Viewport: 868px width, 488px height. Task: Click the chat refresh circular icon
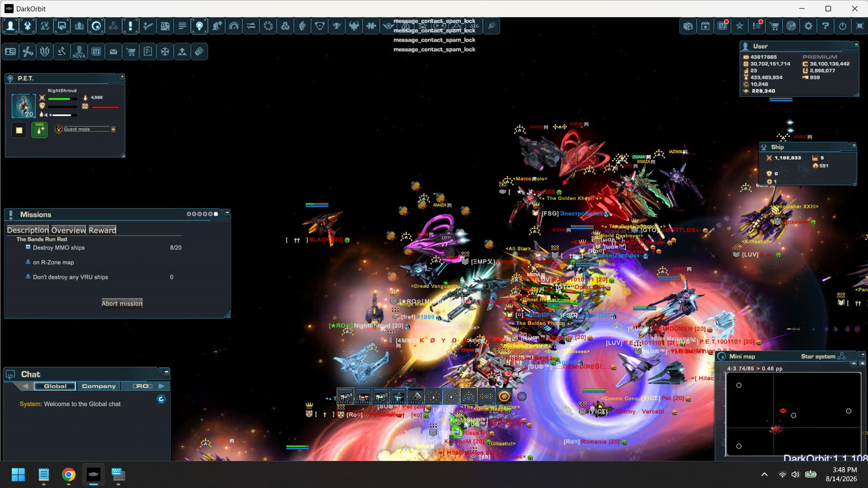[x=161, y=399]
